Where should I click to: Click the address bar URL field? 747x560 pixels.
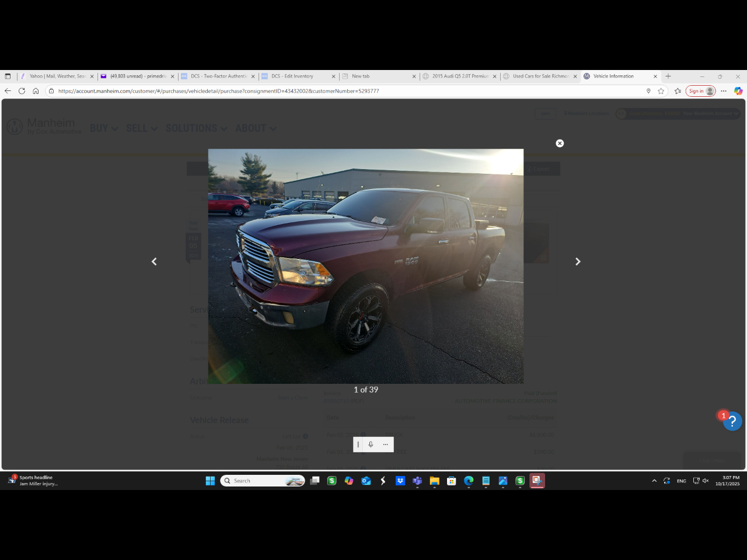click(x=350, y=91)
